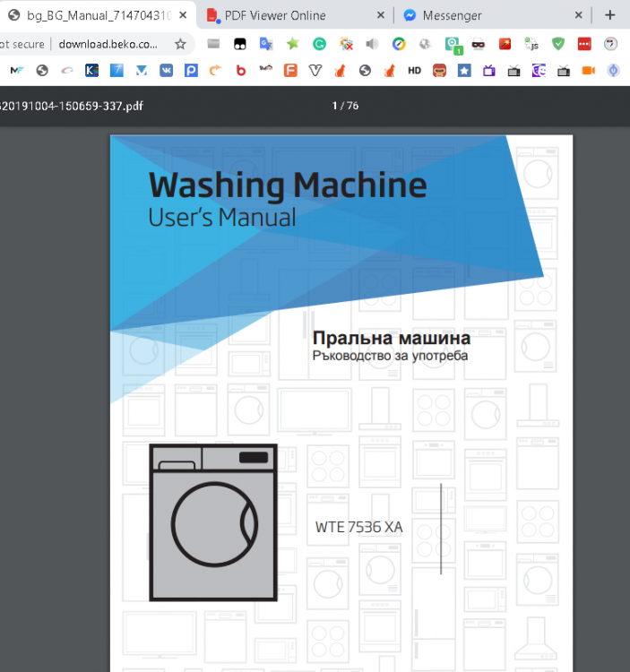Click the PDF filename in the toolbar
Screen dimensions: 630x672
(72, 106)
